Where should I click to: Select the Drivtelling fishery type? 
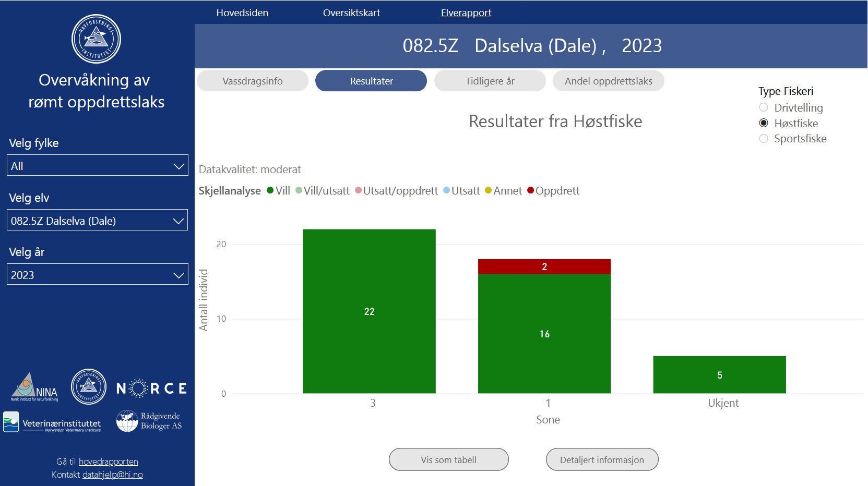click(x=764, y=107)
